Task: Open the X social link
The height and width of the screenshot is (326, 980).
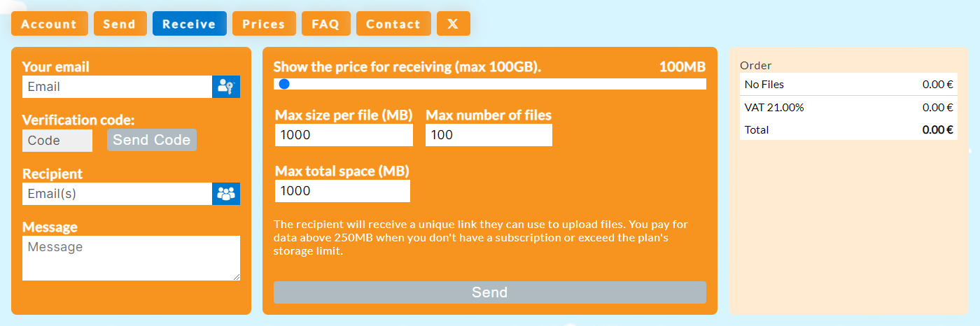Action: tap(453, 24)
